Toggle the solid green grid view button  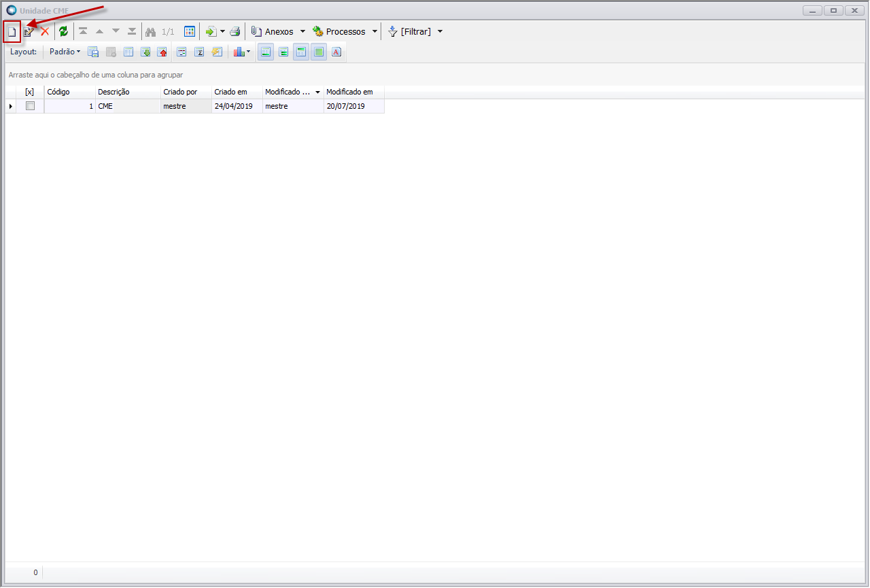319,52
